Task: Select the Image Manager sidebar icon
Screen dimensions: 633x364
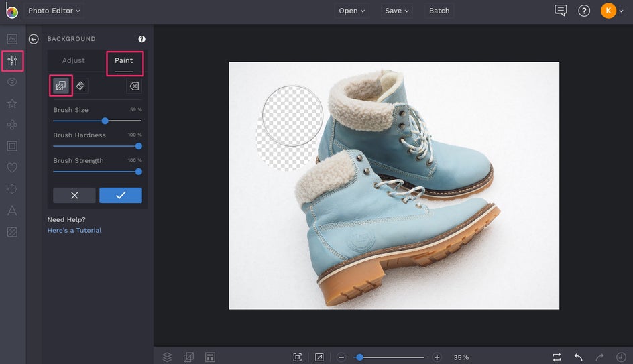Action: point(12,39)
